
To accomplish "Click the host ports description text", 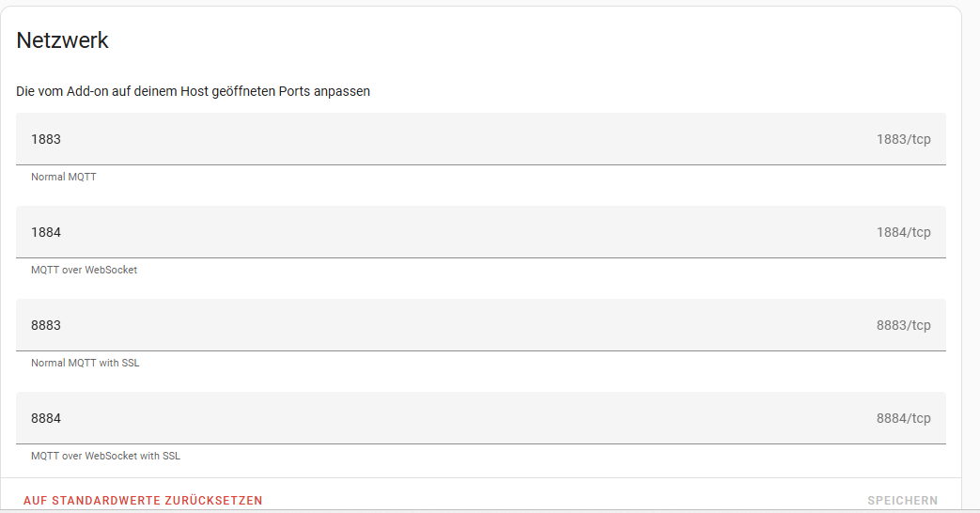I will [193, 92].
